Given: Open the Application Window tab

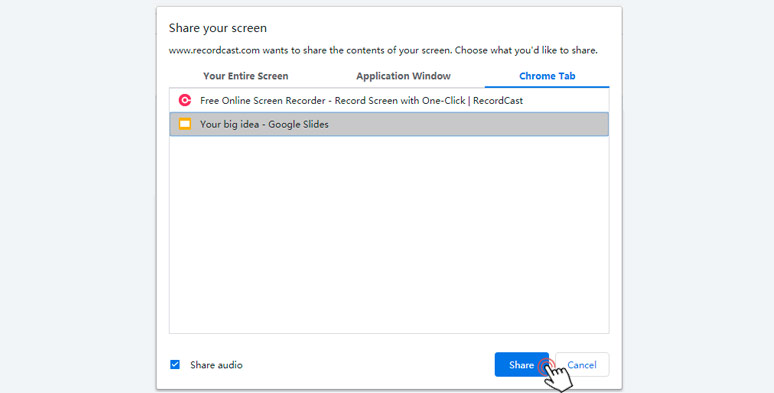Looking at the screenshot, I should point(403,76).
